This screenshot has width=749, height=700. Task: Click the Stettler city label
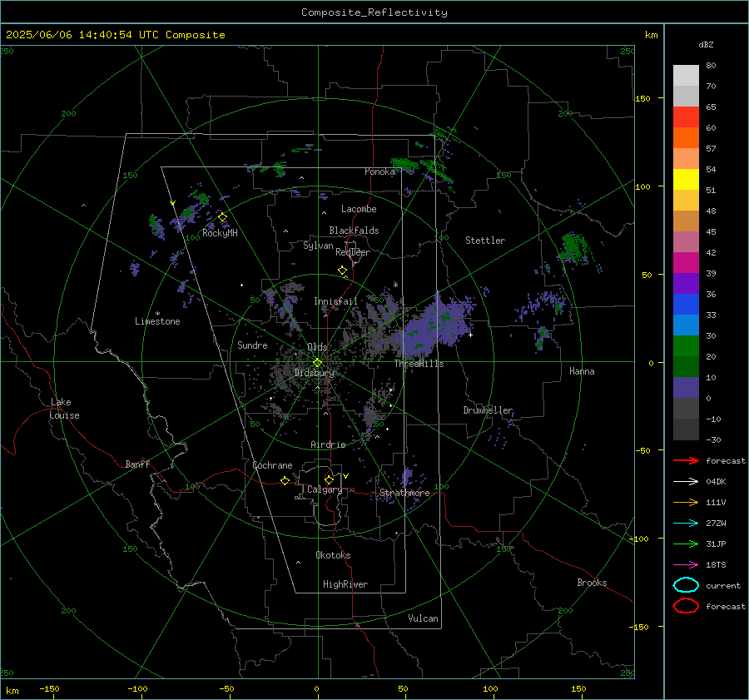pyautogui.click(x=485, y=241)
